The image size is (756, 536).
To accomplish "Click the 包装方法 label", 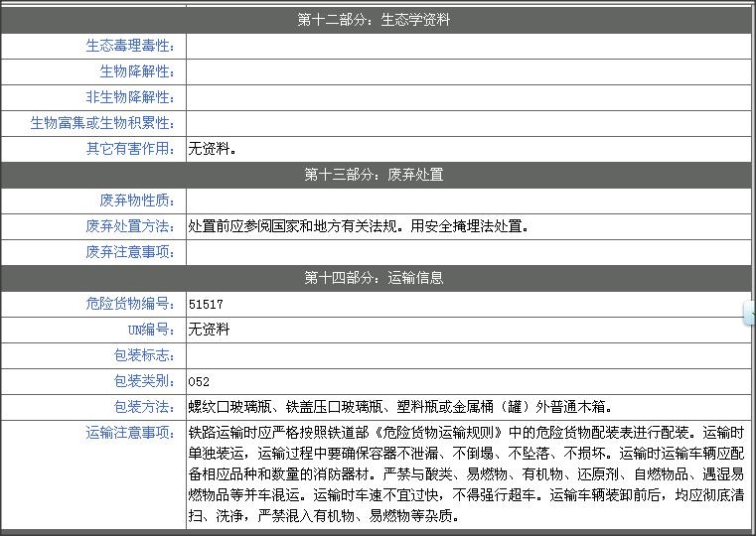I will coord(144,407).
